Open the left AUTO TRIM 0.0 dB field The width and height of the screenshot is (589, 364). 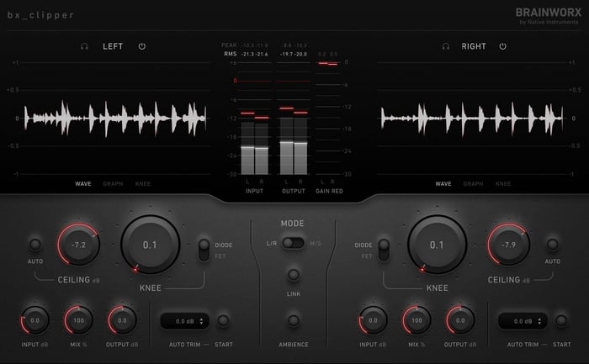[x=185, y=321]
